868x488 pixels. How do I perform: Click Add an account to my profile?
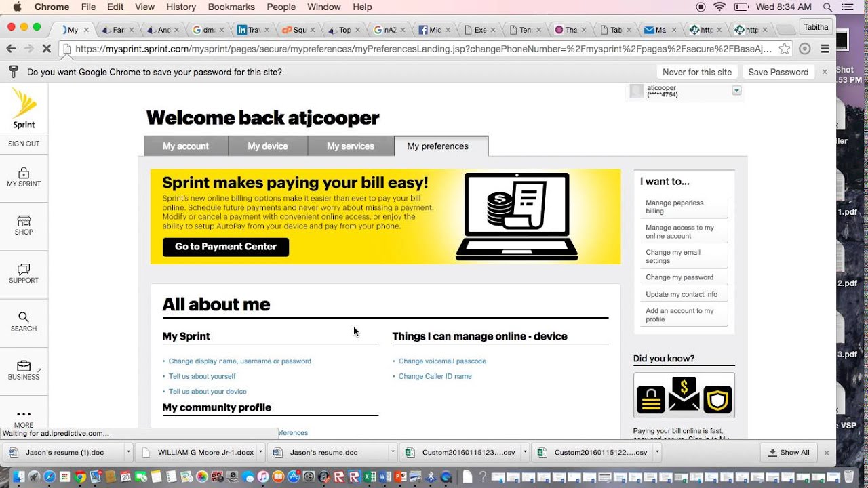[684, 315]
